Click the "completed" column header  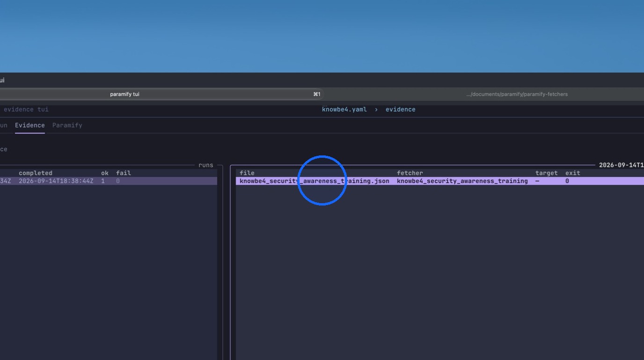pyautogui.click(x=36, y=173)
